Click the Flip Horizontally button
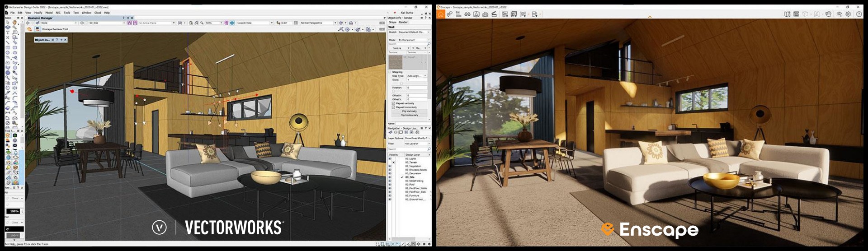This screenshot has width=868, height=251. coord(409,115)
